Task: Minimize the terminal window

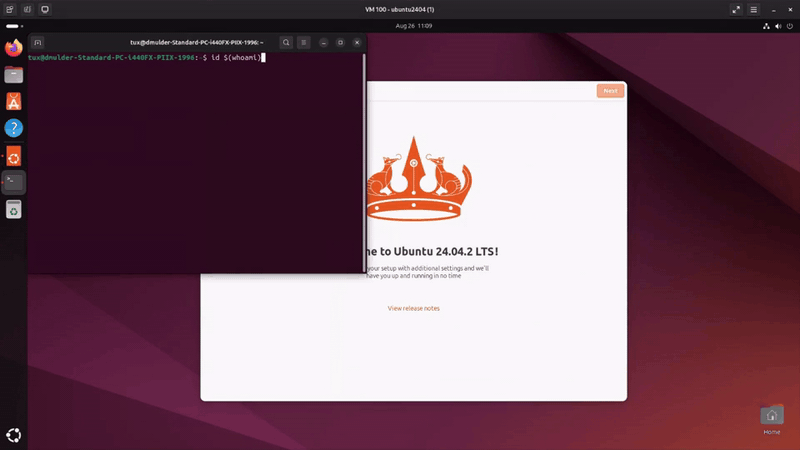Action: [x=323, y=42]
